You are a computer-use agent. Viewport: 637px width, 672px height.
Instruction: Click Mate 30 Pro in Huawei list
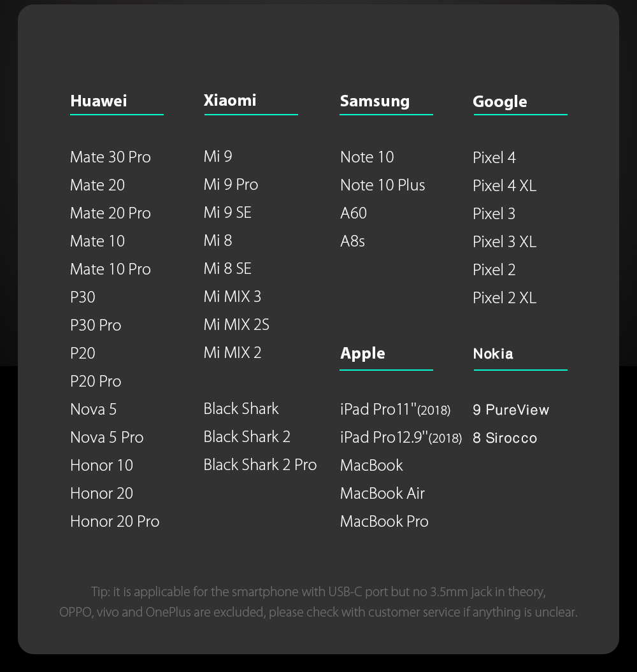(x=111, y=157)
